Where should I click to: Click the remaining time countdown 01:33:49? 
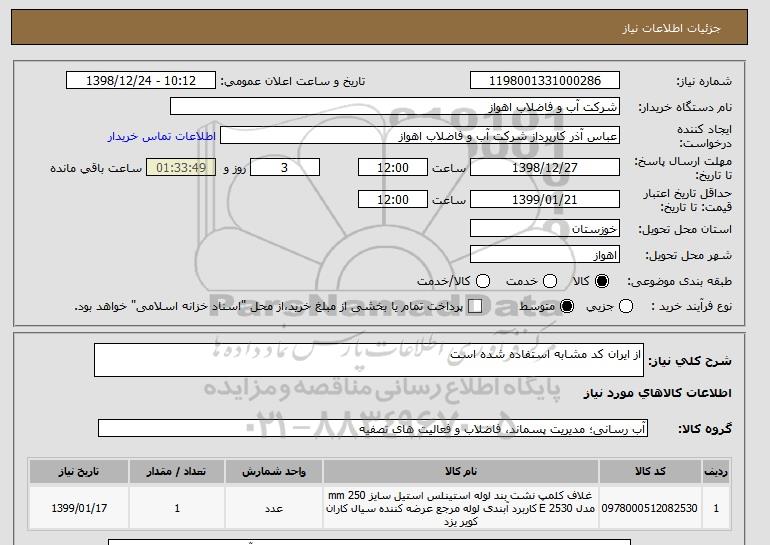pos(181,167)
